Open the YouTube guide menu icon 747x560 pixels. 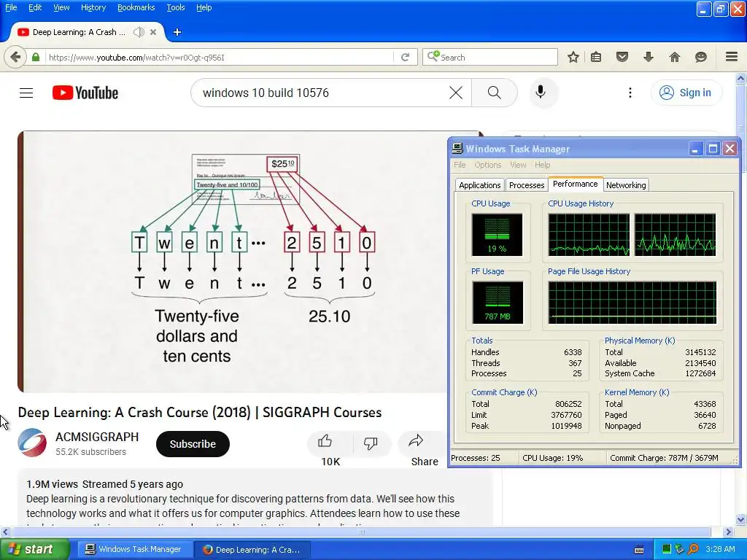(26, 93)
